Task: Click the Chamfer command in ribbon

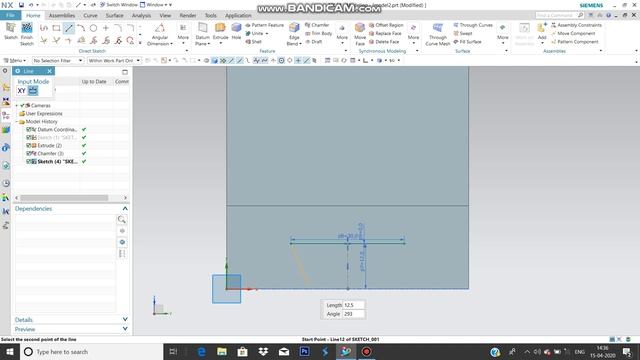Action: pos(317,25)
